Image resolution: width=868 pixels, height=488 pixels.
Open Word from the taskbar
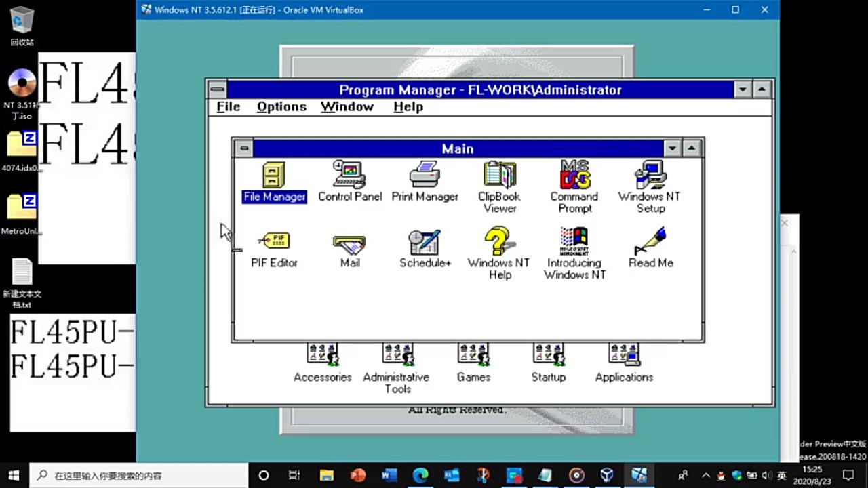point(389,475)
